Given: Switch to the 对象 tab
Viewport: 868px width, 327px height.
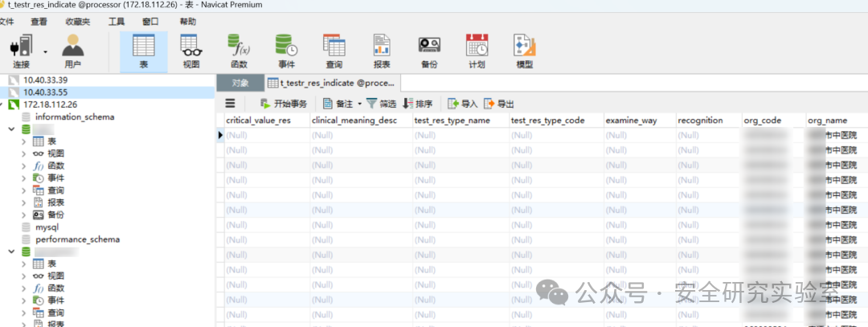Looking at the screenshot, I should coord(240,83).
